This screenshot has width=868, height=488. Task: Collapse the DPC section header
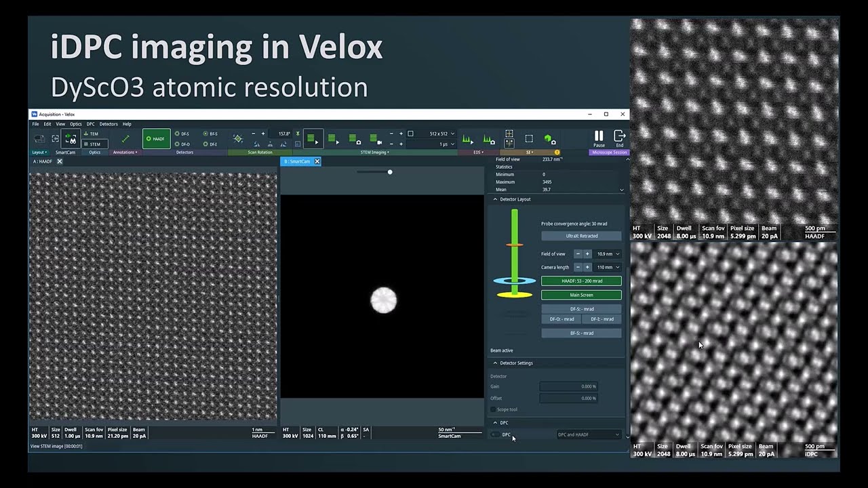[496, 423]
